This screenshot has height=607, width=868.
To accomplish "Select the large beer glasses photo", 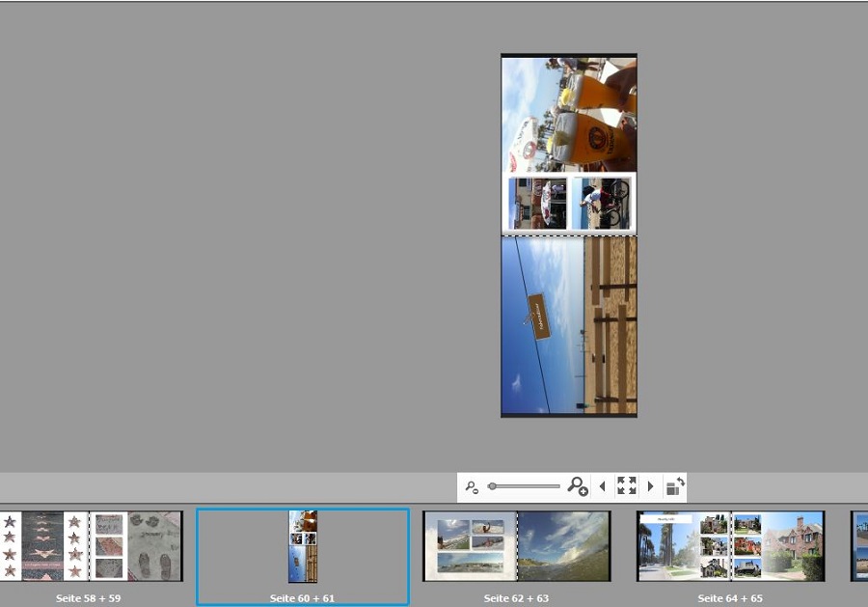I will 569,113.
